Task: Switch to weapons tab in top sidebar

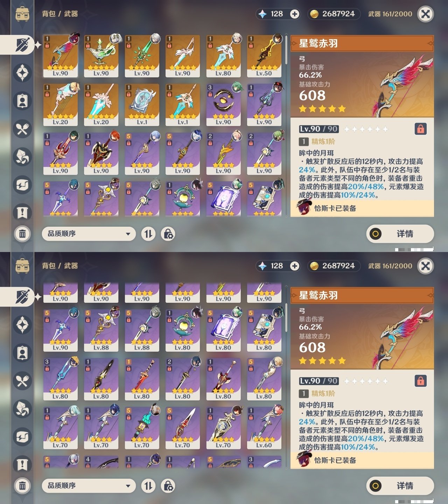Action: coord(22,45)
